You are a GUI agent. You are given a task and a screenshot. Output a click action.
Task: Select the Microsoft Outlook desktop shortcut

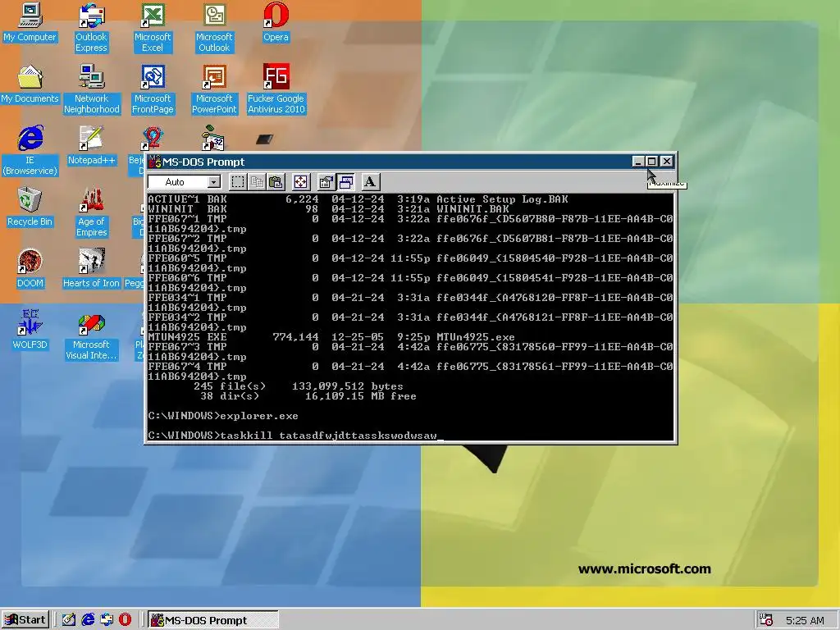coord(214,28)
